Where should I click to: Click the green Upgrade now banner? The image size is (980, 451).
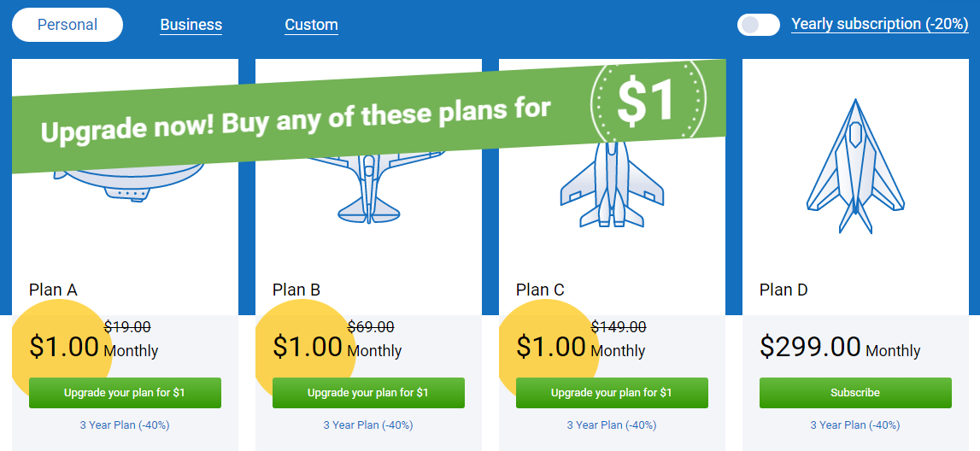[x=369, y=117]
